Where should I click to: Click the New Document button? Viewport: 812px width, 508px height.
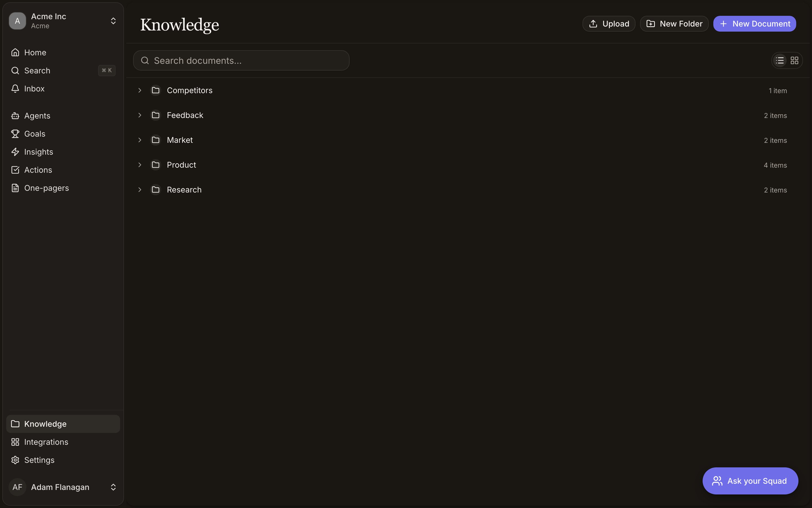coord(754,24)
